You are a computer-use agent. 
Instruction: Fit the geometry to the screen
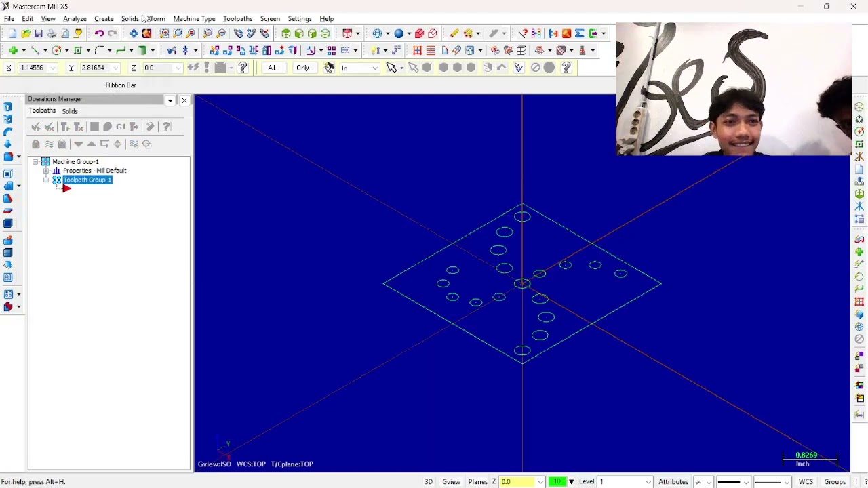pos(134,33)
